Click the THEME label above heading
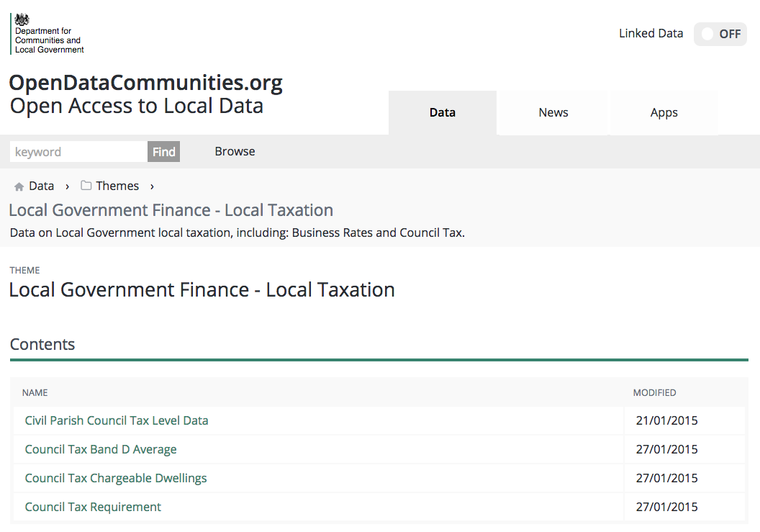760x532 pixels. click(24, 271)
